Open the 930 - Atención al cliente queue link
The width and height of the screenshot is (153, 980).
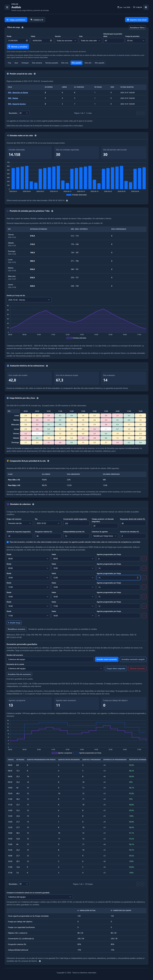coord(18,92)
